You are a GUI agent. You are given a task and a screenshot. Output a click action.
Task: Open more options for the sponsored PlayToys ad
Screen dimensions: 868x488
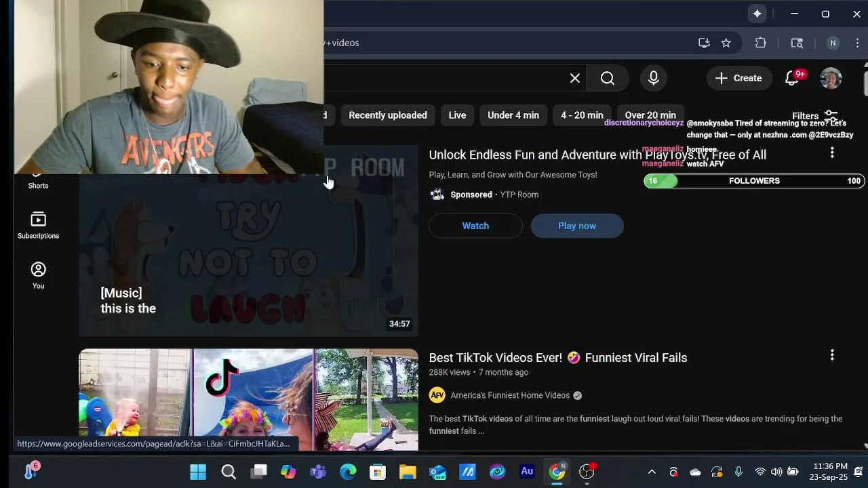coord(832,153)
